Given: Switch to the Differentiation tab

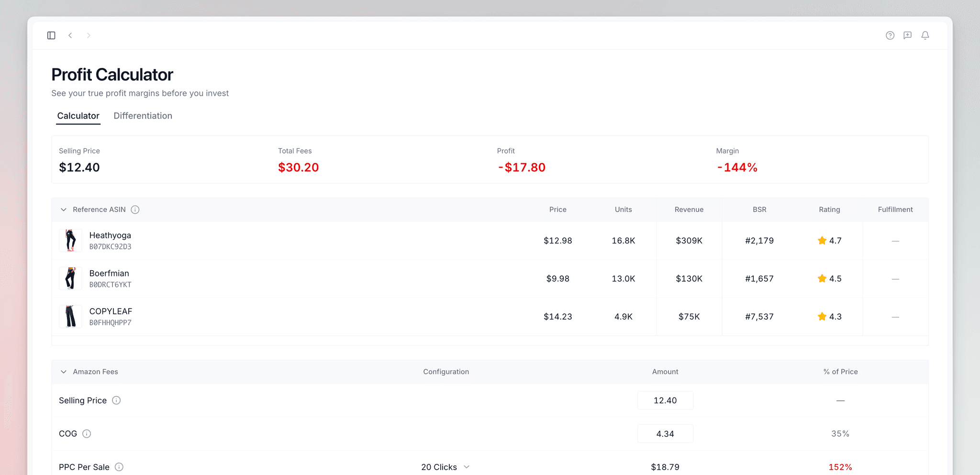Looking at the screenshot, I should pyautogui.click(x=143, y=116).
